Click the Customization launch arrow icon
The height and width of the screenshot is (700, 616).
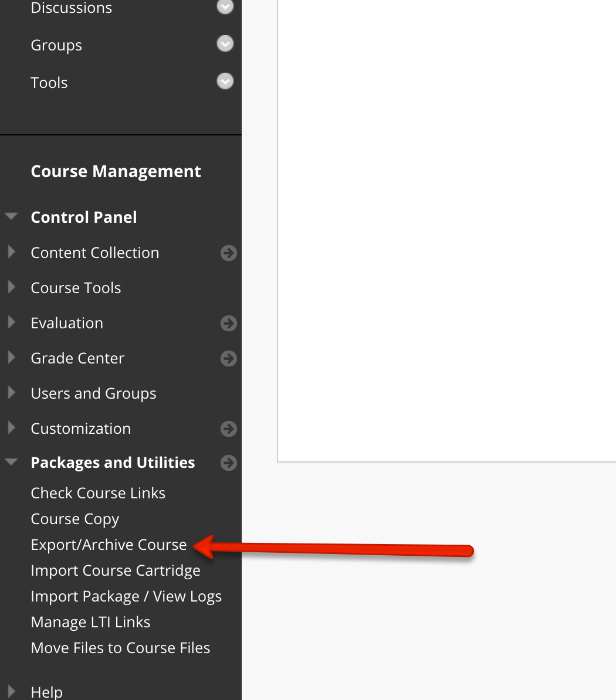[x=228, y=429]
